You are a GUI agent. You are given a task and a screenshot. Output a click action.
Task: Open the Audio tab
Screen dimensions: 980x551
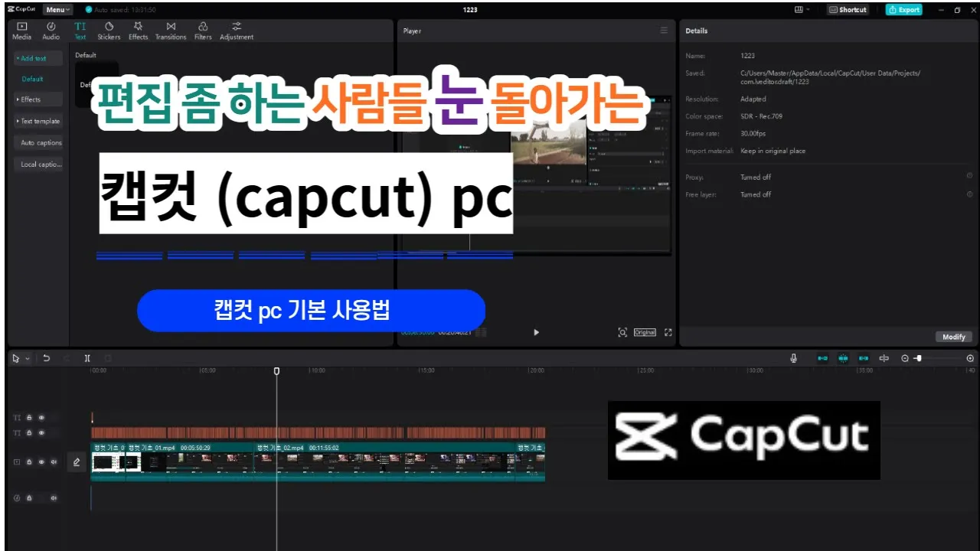pyautogui.click(x=51, y=31)
